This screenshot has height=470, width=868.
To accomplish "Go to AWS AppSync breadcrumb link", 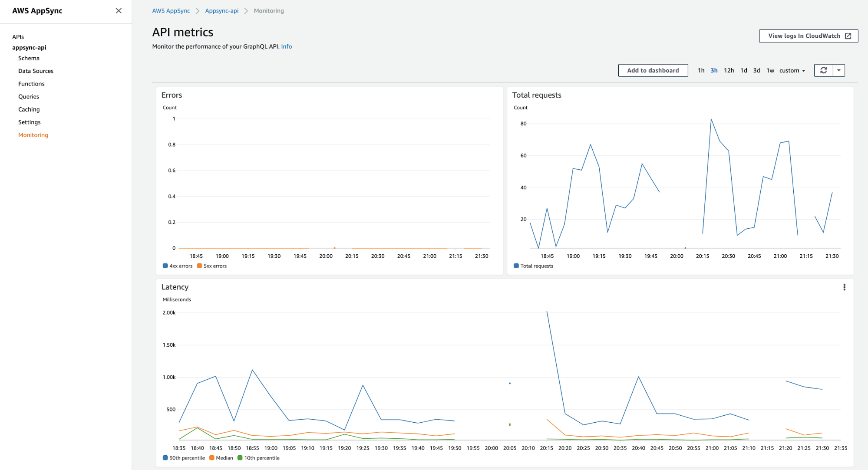I will pyautogui.click(x=171, y=11).
